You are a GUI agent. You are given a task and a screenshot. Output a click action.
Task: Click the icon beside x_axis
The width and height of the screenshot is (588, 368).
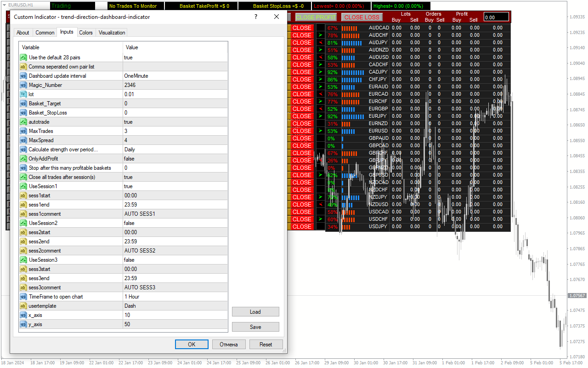pyautogui.click(x=23, y=315)
